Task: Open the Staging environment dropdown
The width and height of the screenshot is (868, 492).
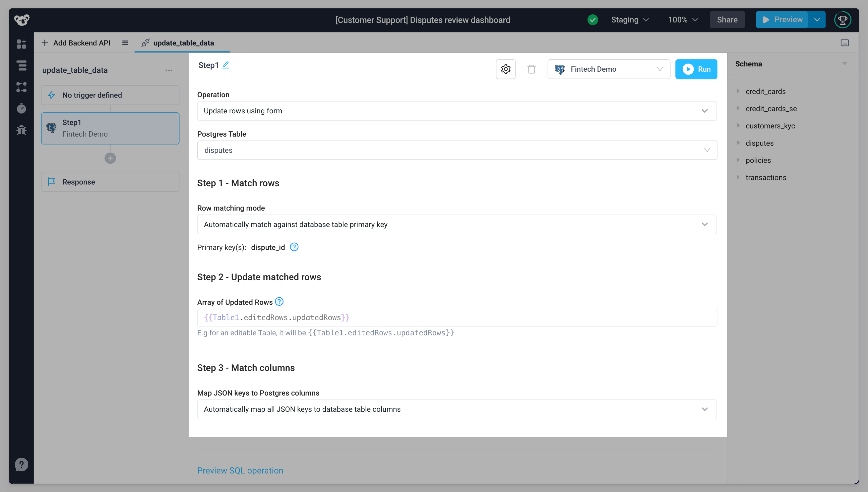Action: 630,20
